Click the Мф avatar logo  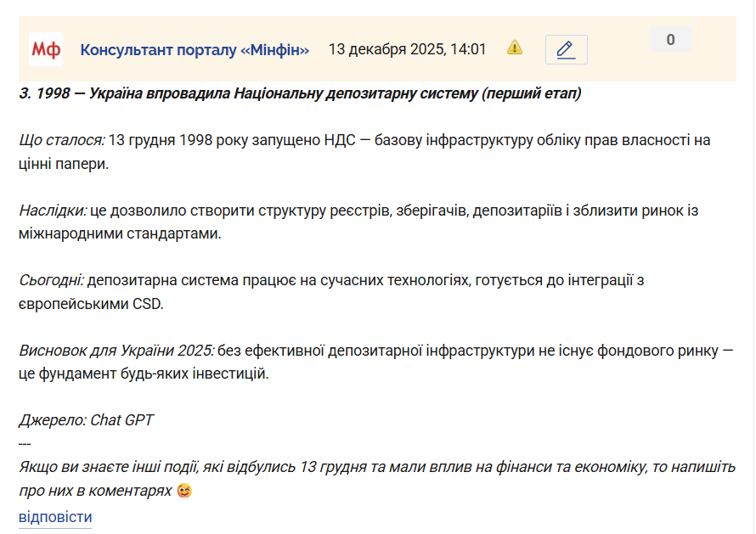(46, 49)
